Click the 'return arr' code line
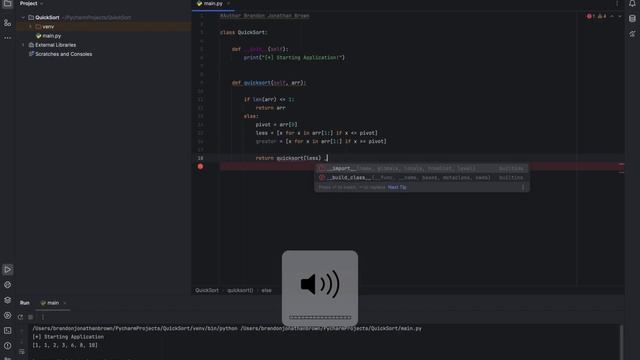This screenshot has width=640, height=360. pyautogui.click(x=271, y=108)
